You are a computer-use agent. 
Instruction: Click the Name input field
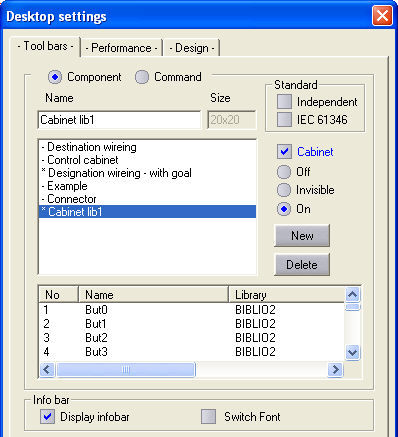(x=119, y=120)
